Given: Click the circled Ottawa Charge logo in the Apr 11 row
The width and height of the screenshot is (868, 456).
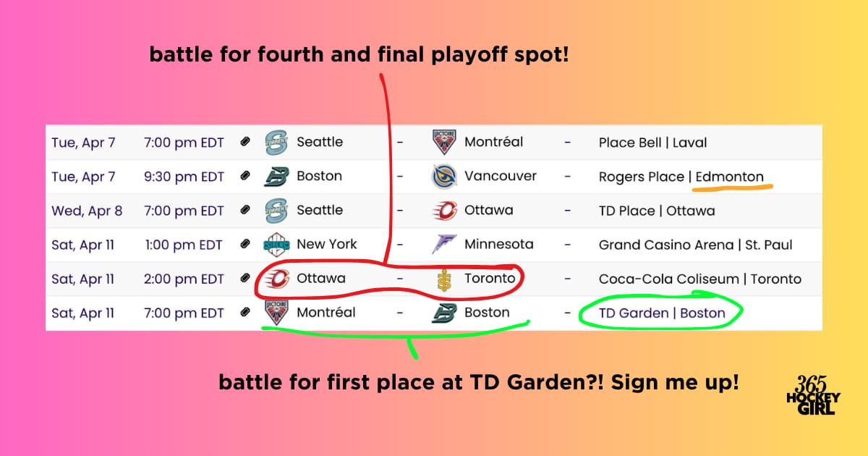Looking at the screenshot, I should (x=276, y=279).
